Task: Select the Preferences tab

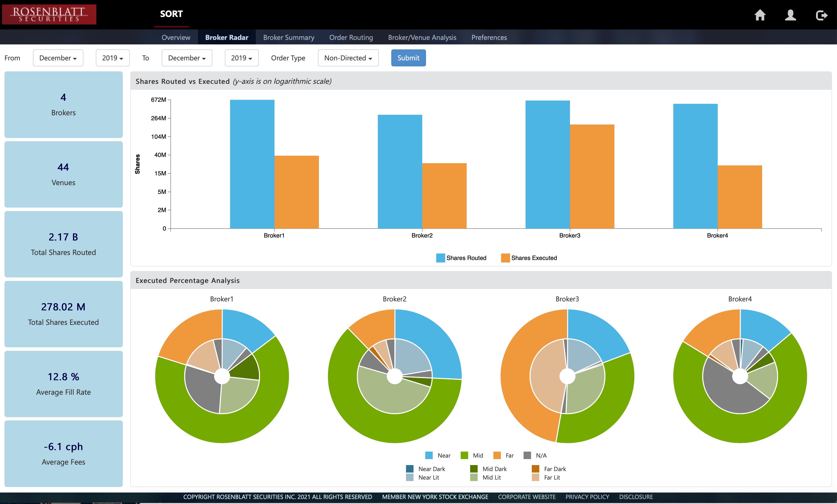Action: tap(489, 37)
